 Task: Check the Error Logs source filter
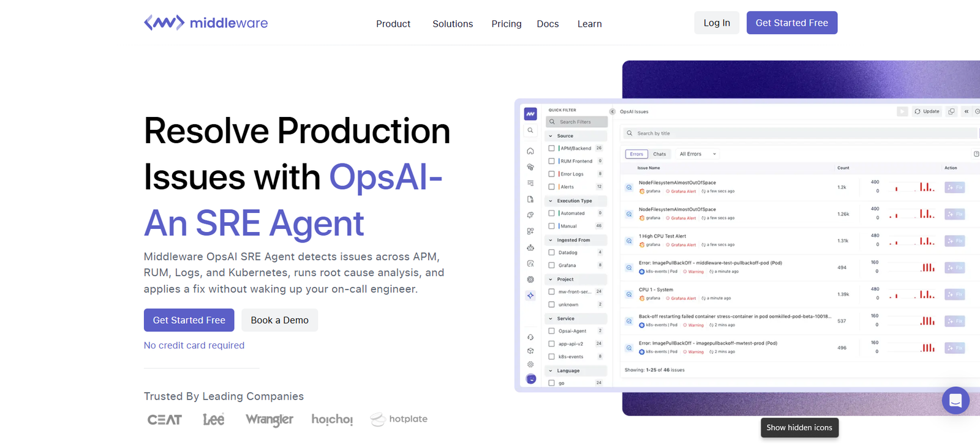tap(551, 174)
